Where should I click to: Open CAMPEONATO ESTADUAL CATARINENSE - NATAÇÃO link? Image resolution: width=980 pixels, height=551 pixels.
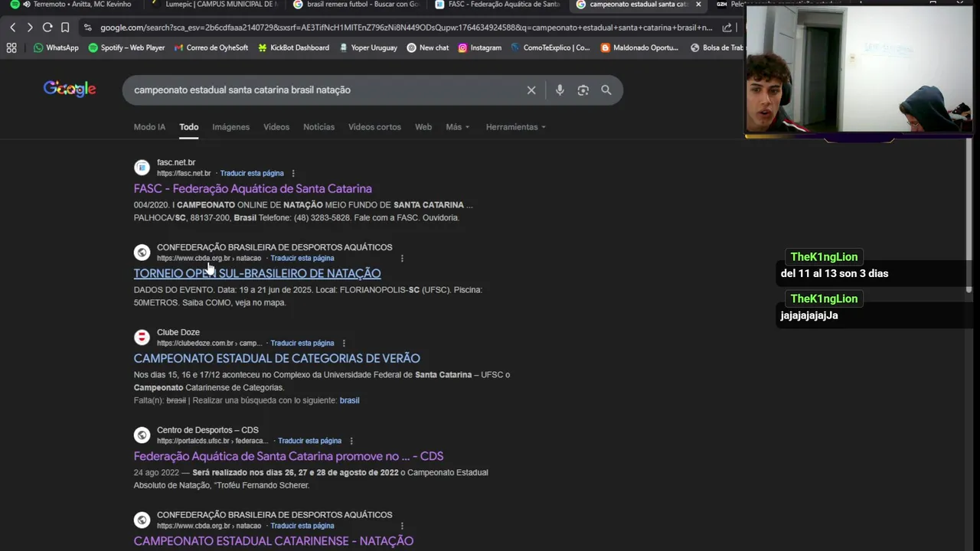273,541
